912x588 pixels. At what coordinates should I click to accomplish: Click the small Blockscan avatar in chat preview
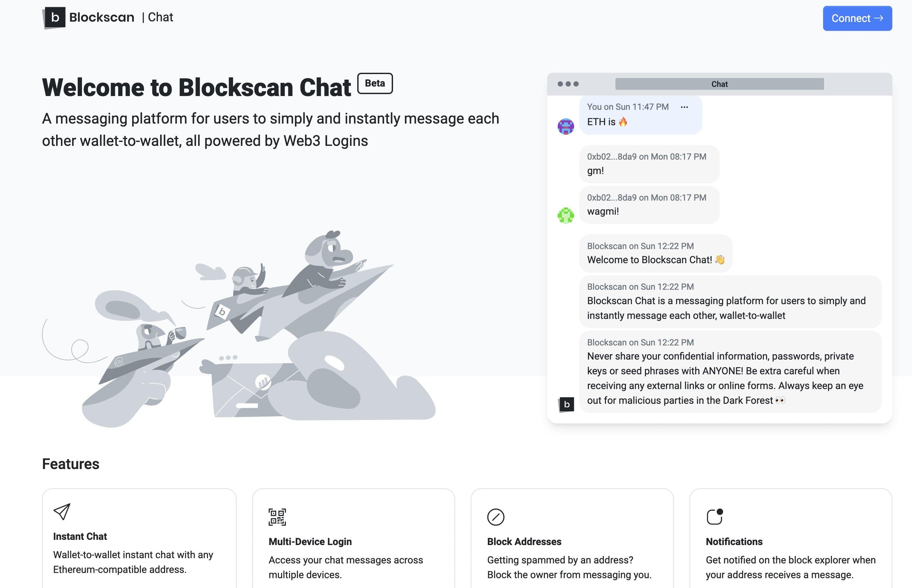click(x=566, y=404)
